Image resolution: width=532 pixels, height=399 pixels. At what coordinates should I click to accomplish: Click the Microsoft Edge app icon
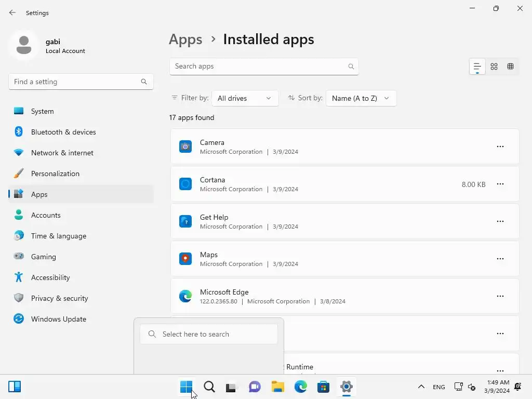click(x=185, y=296)
